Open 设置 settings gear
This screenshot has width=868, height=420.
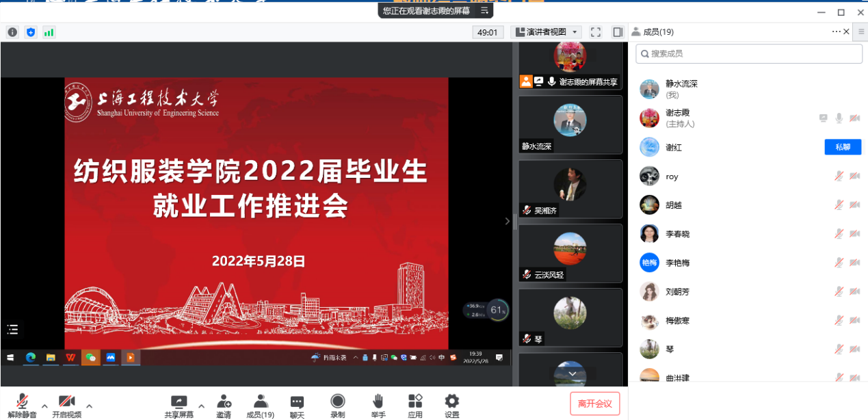point(451,402)
